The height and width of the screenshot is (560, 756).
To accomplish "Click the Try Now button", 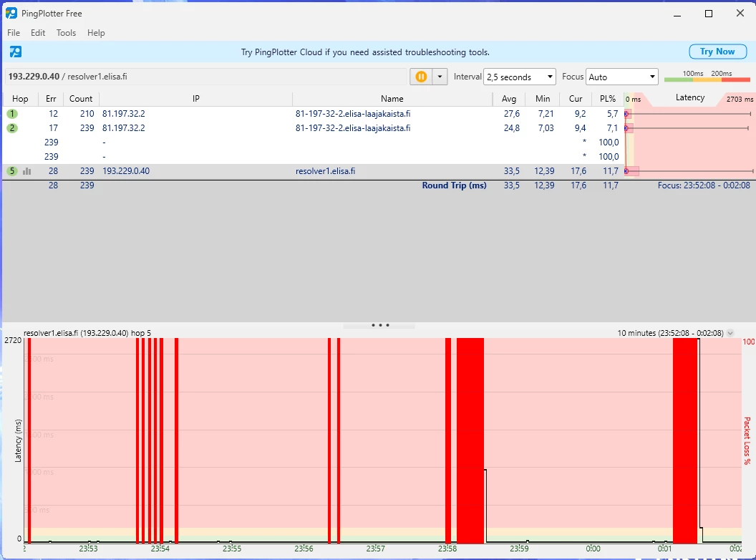I will coord(717,52).
